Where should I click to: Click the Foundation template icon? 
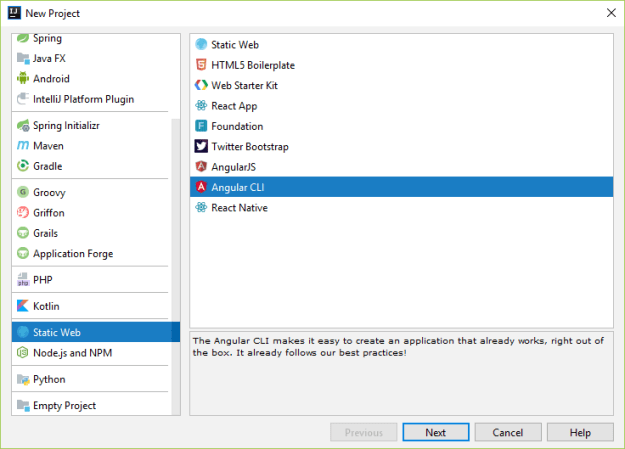tap(202, 127)
